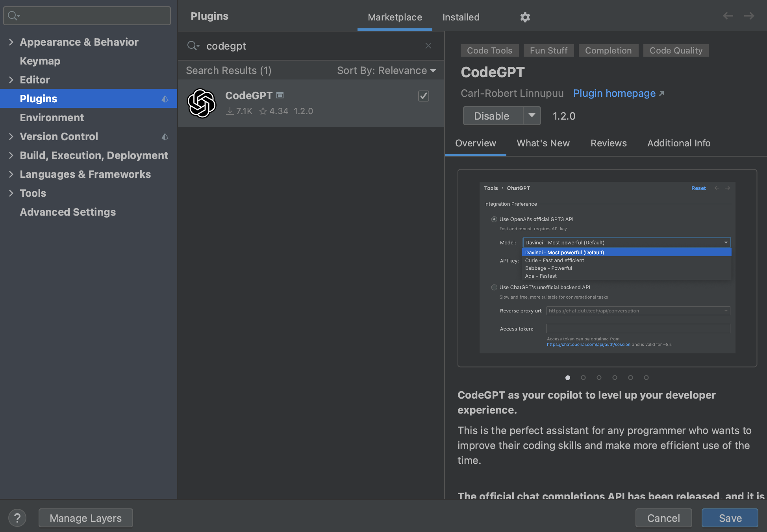Click the modified marker icon beside Version Control
Viewport: 767px width, 532px height.
point(165,137)
